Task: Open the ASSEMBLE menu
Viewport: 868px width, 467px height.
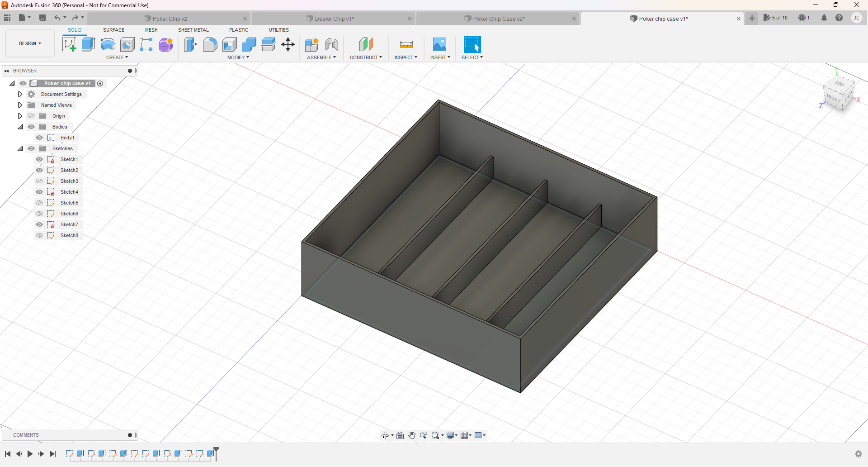Action: [321, 57]
